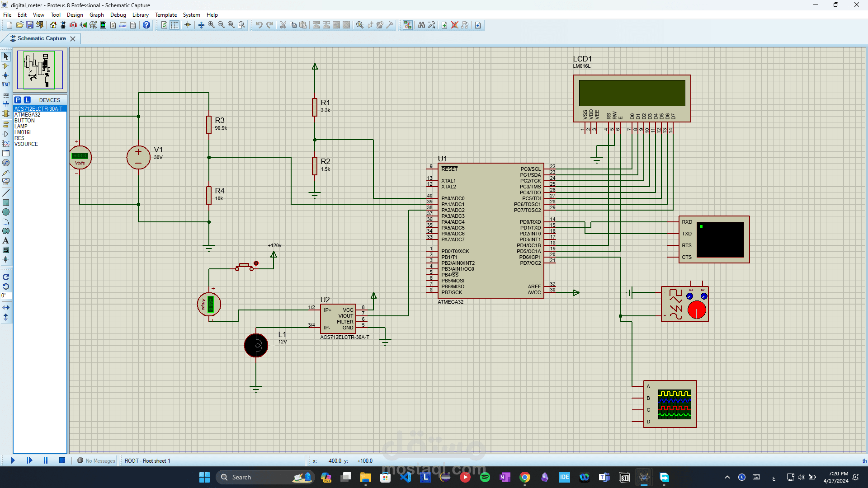868x488 pixels.
Task: Select ACS712ELCTR-30A-T in devices list
Action: [x=40, y=109]
